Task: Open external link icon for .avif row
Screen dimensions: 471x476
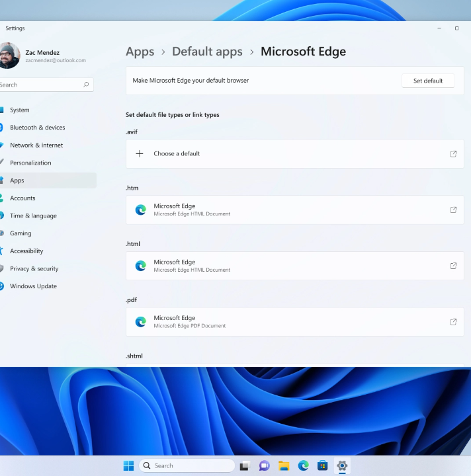Action: click(453, 154)
